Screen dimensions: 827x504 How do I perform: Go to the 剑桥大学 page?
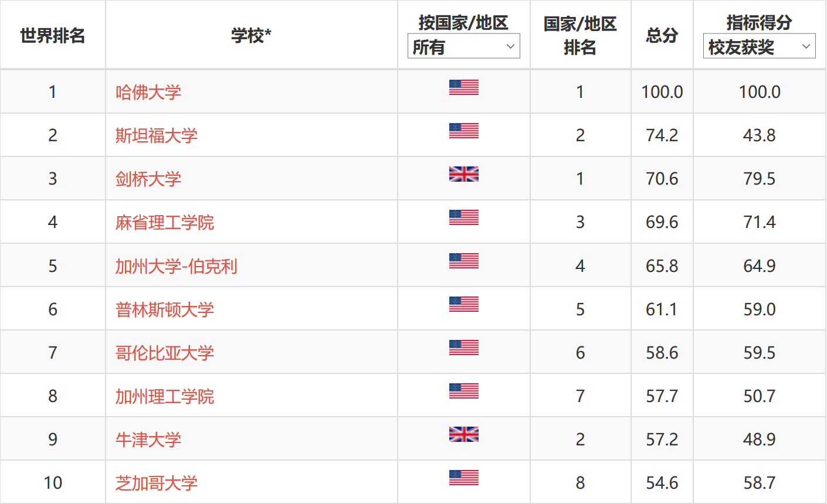148,179
